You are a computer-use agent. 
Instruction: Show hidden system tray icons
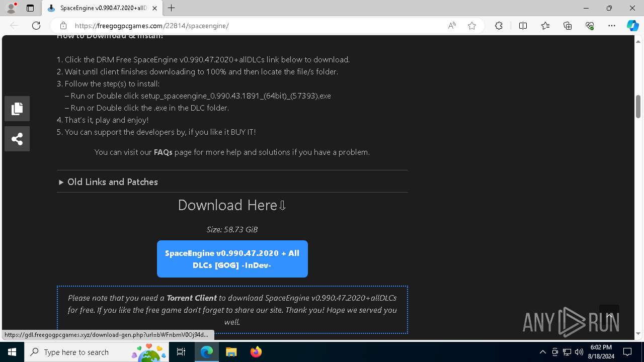(542, 352)
